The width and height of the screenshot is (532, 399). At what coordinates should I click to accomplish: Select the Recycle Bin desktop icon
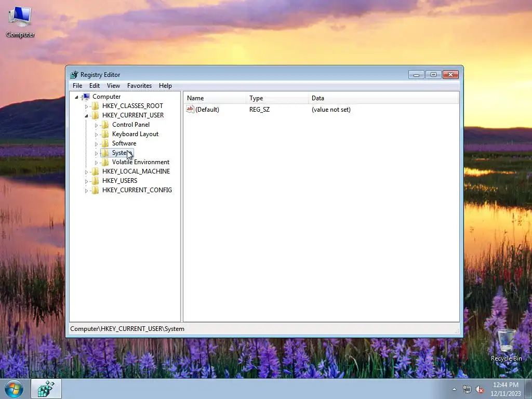(506, 345)
